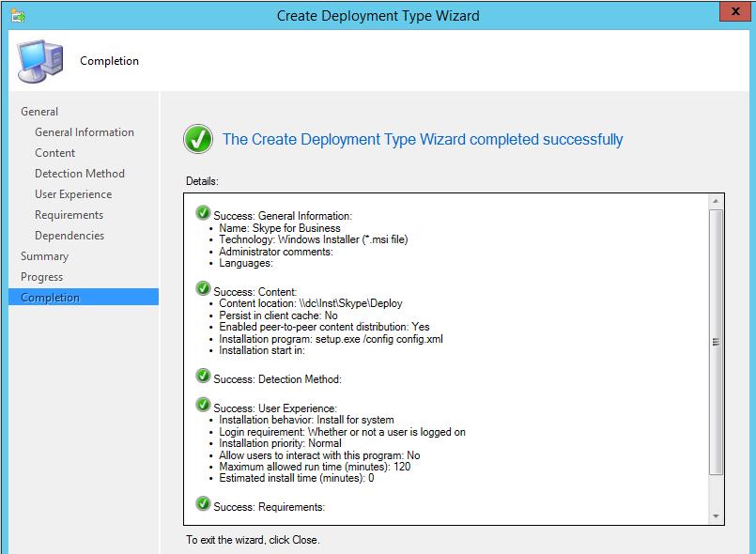Click the green check beside Detection Method success
Image resolution: width=756 pixels, height=554 pixels.
(x=203, y=376)
